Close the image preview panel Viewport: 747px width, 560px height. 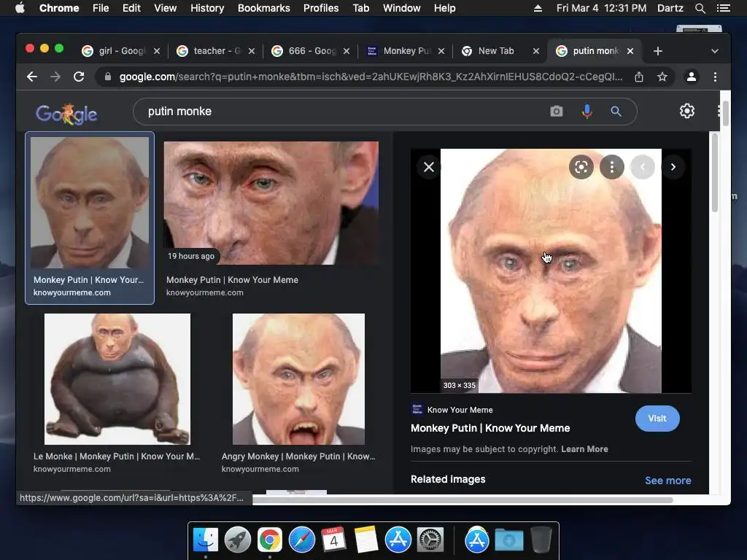coord(429,167)
